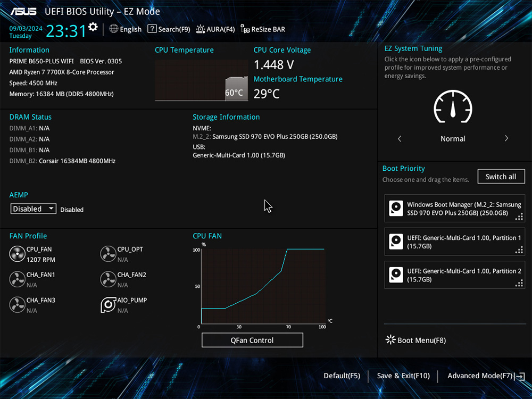Click 'DIMM_B1: N/A' row

(29, 150)
